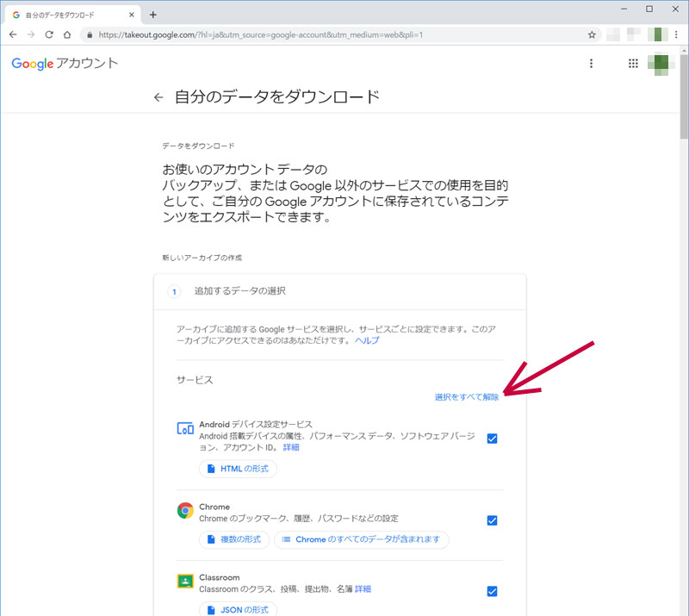Uncheck the Classroom service checkbox
The height and width of the screenshot is (616, 689).
tap(492, 591)
